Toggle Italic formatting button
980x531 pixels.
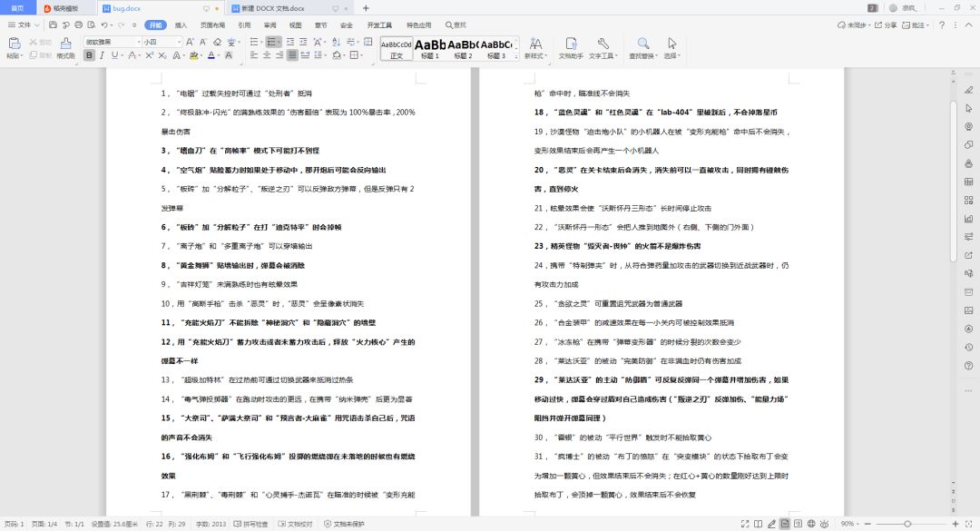[x=102, y=55]
